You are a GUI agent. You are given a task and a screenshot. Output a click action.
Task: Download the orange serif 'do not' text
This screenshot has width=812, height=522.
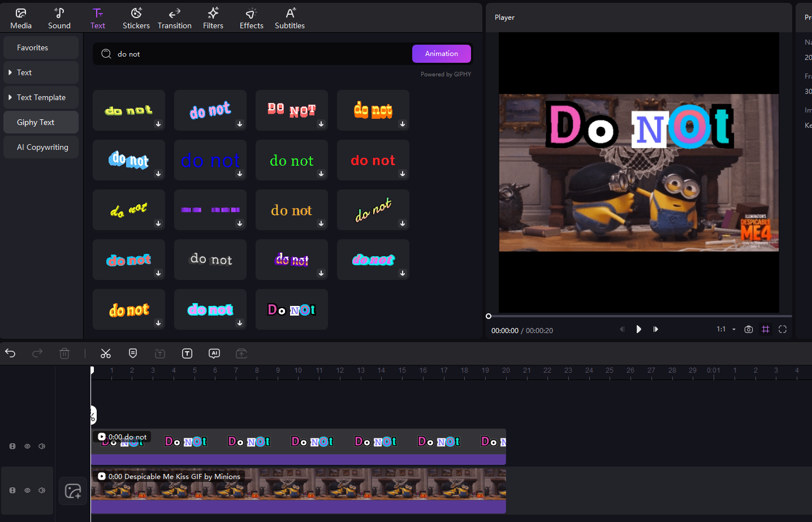[x=321, y=223]
